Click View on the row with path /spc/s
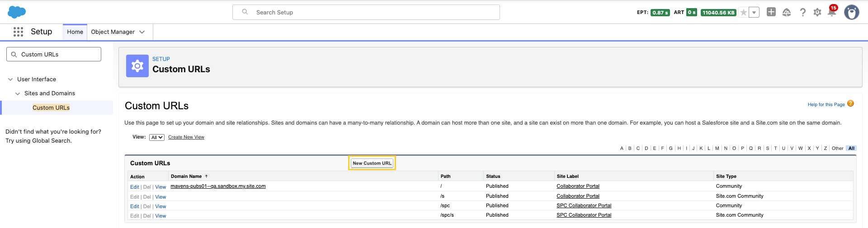The image size is (868, 228). [x=160, y=216]
